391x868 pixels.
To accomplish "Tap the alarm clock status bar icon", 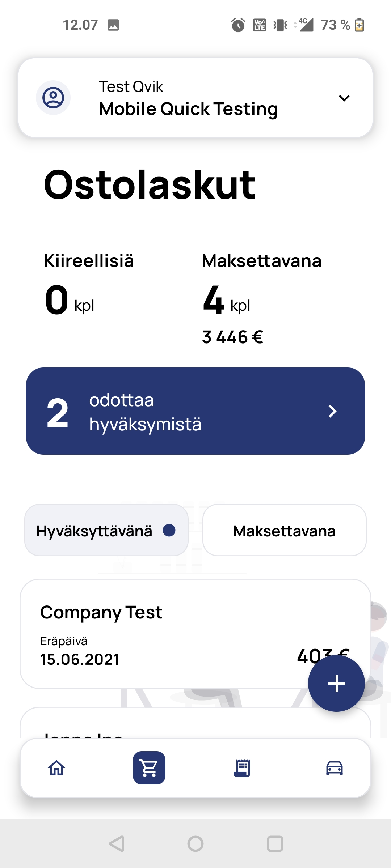I will 238,25.
